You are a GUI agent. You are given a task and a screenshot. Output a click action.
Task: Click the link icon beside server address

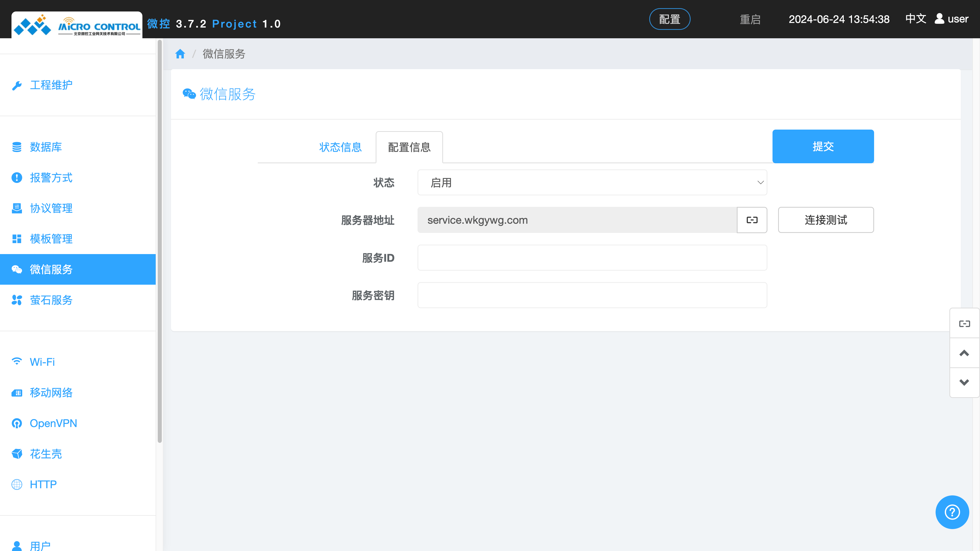pyautogui.click(x=752, y=220)
